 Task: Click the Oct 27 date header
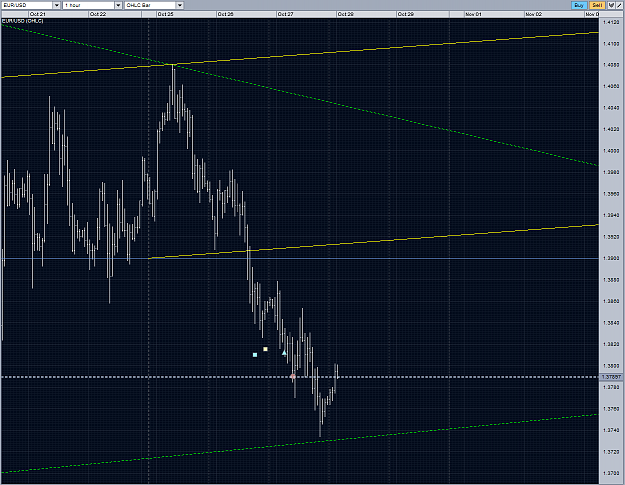(x=285, y=14)
